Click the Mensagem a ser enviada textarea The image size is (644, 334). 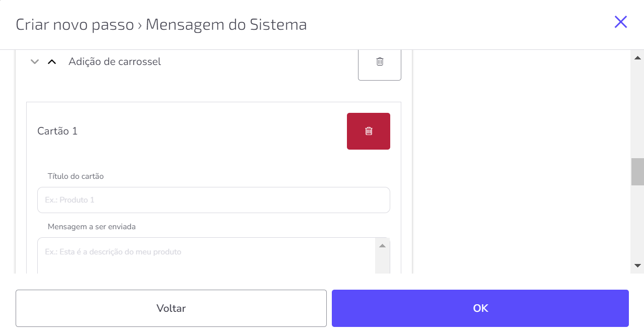(206, 255)
